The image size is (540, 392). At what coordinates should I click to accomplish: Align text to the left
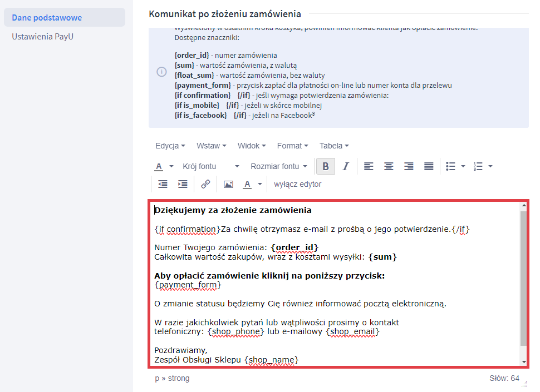(x=369, y=166)
